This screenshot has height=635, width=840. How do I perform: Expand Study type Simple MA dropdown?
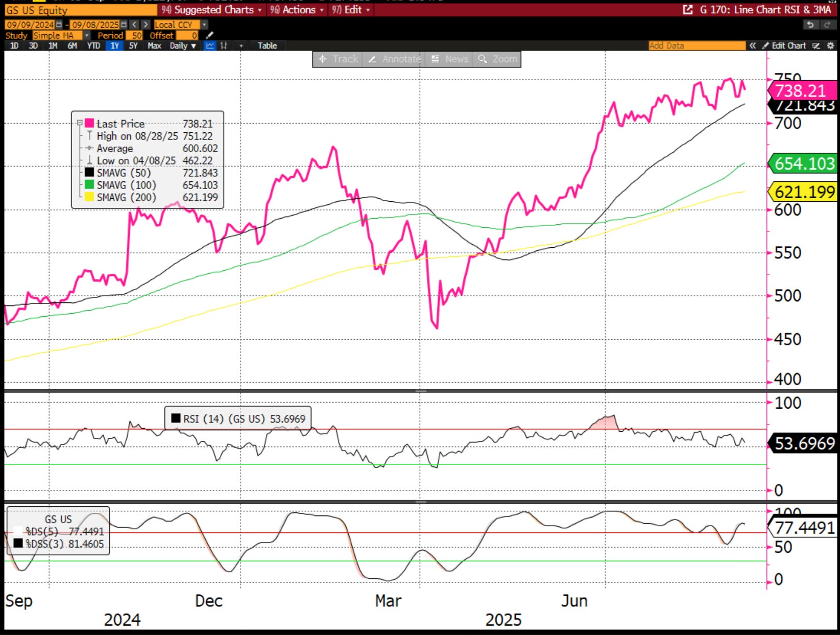point(87,35)
